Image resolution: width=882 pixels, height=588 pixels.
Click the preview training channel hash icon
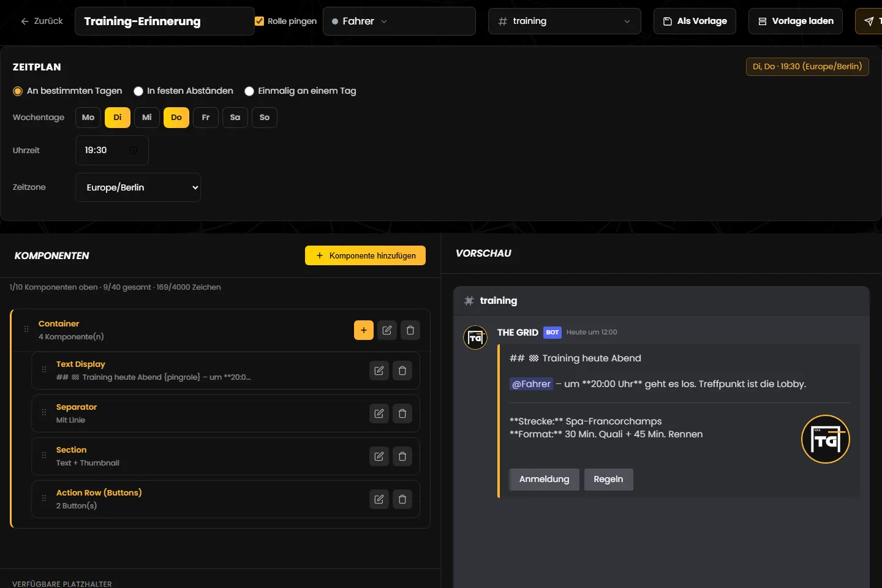(469, 301)
